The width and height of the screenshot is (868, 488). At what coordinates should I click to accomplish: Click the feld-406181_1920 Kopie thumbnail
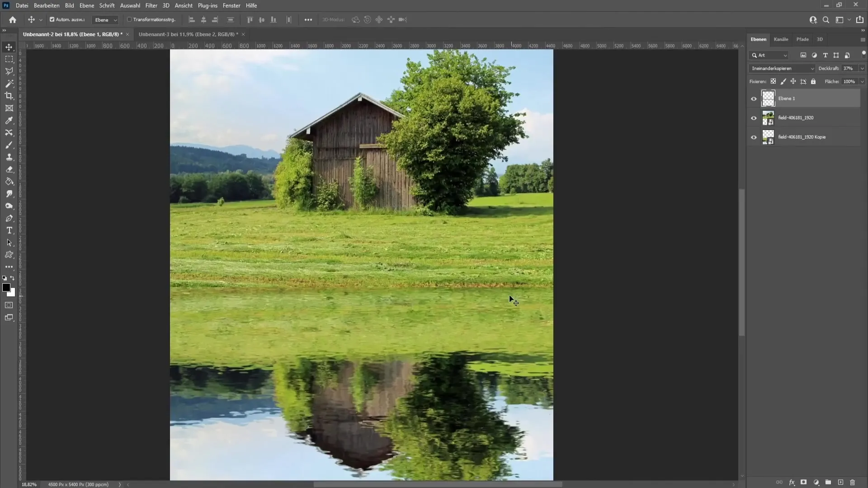pyautogui.click(x=768, y=136)
